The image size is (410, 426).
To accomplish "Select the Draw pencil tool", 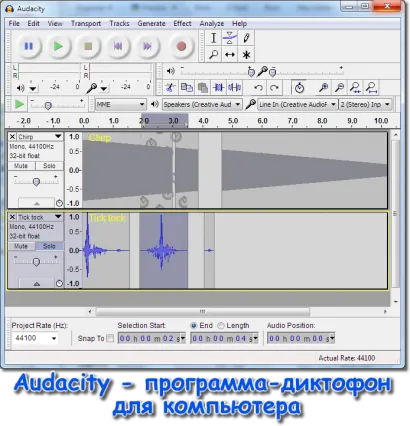I will coord(246,38).
